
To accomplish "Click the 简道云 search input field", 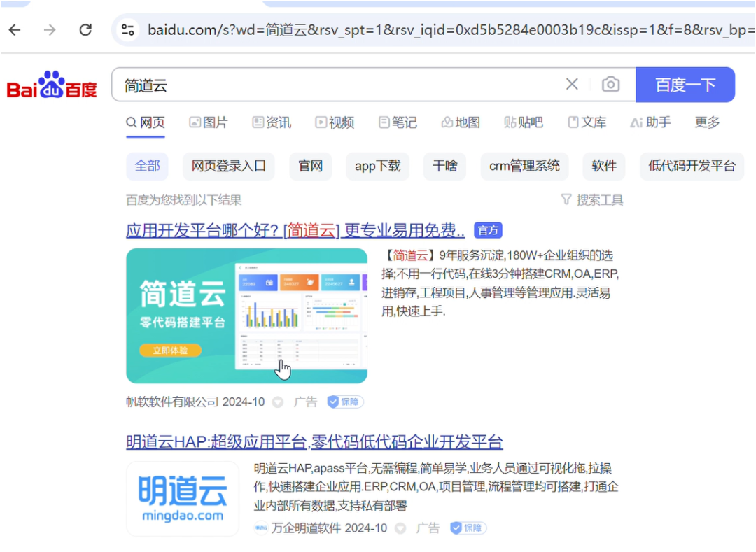I will click(x=336, y=85).
